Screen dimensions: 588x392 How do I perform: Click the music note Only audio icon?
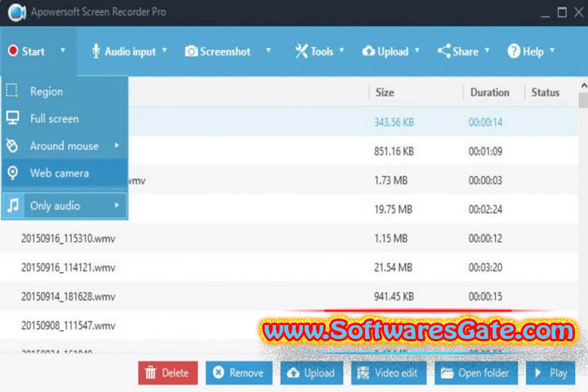point(13,205)
